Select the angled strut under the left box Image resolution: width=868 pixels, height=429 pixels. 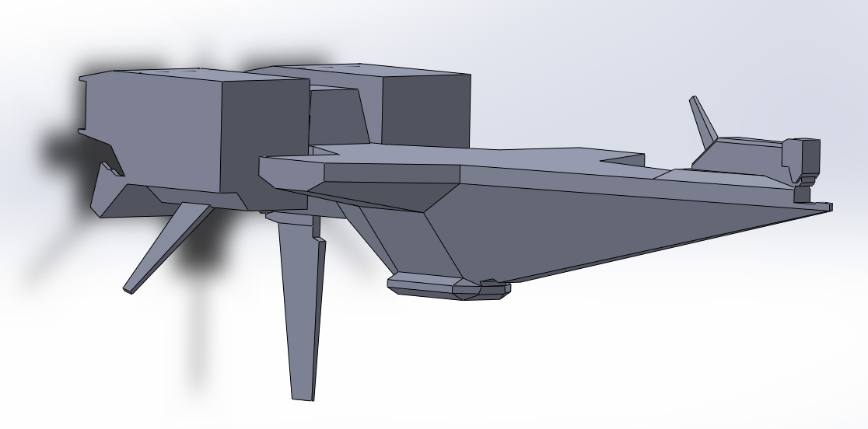(168, 248)
